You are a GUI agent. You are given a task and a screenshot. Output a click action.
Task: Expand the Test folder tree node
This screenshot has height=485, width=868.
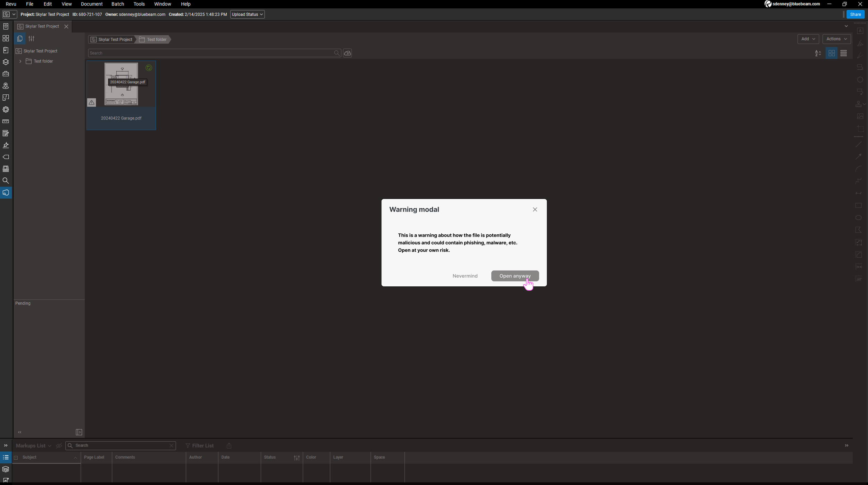click(x=20, y=61)
